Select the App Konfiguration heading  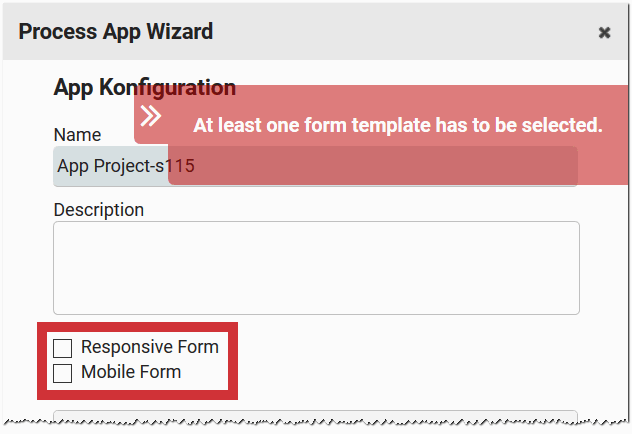[144, 88]
